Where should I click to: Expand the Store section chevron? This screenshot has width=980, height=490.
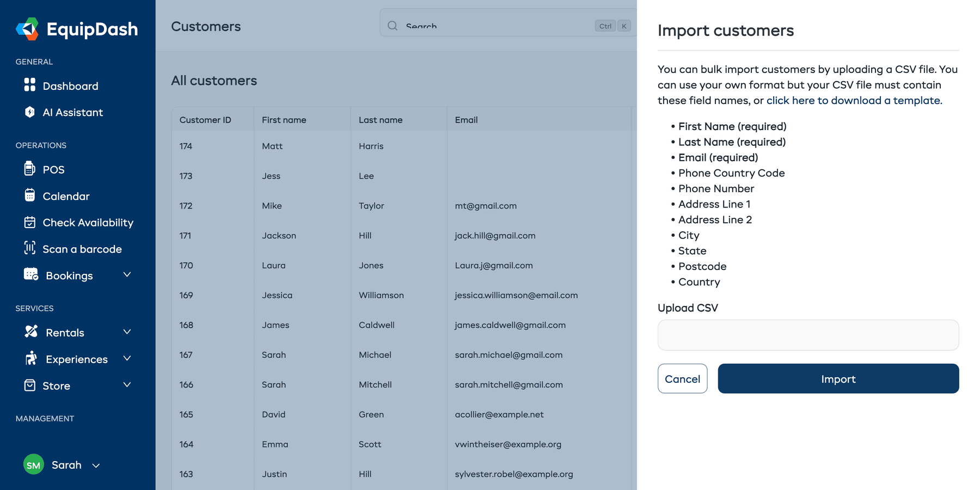point(127,385)
